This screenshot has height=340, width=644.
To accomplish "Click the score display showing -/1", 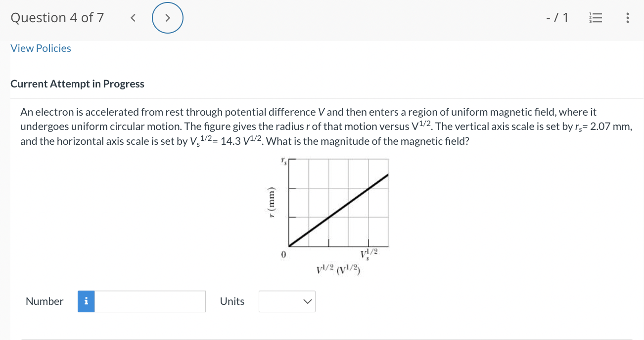I will pyautogui.click(x=556, y=17).
